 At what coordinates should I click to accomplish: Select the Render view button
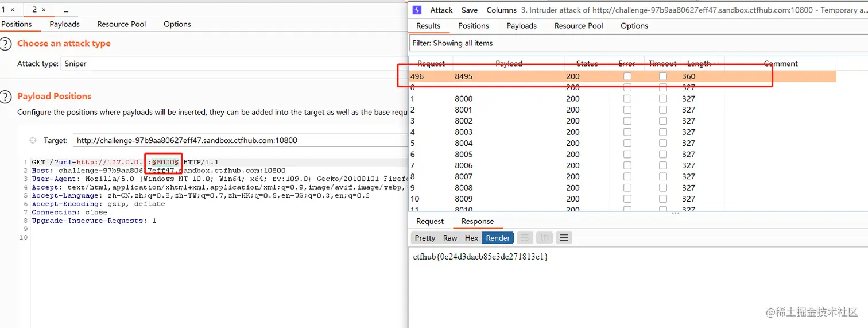[498, 238]
